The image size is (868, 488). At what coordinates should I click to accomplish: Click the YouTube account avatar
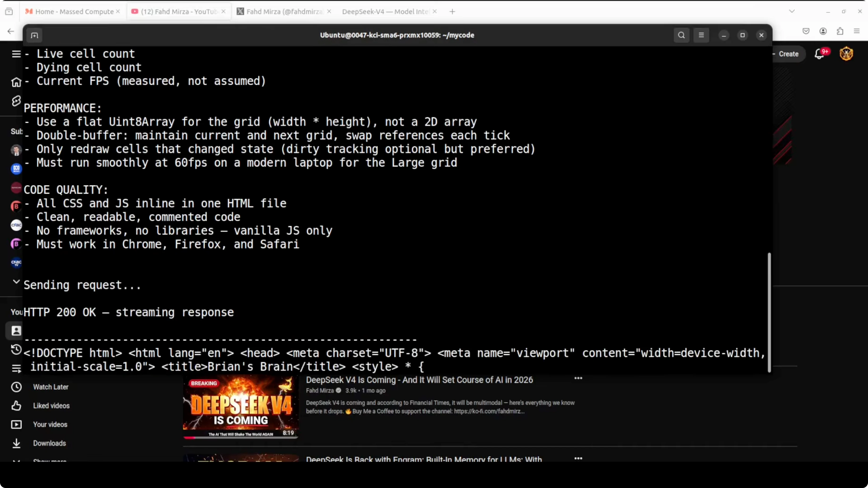click(x=846, y=54)
